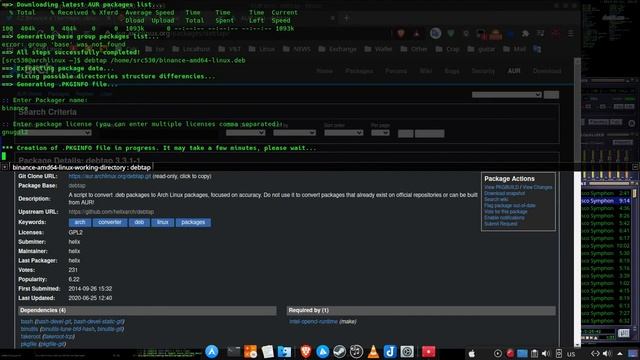Viewport: 640px width, 360px height.
Task: Click the Submitter helix link
Action: click(74, 242)
